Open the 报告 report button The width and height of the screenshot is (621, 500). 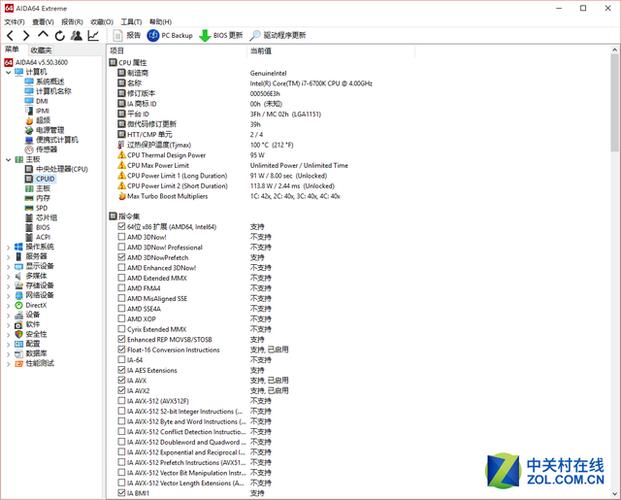[127, 35]
